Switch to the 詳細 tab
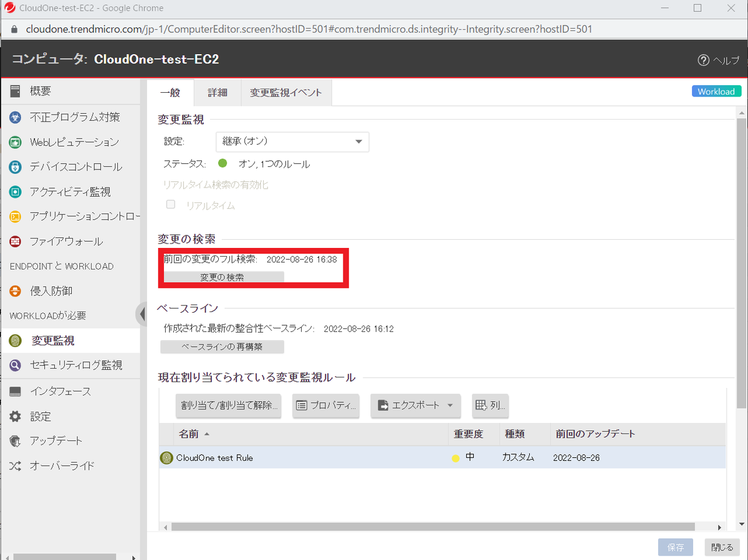The image size is (748, 560). point(218,92)
